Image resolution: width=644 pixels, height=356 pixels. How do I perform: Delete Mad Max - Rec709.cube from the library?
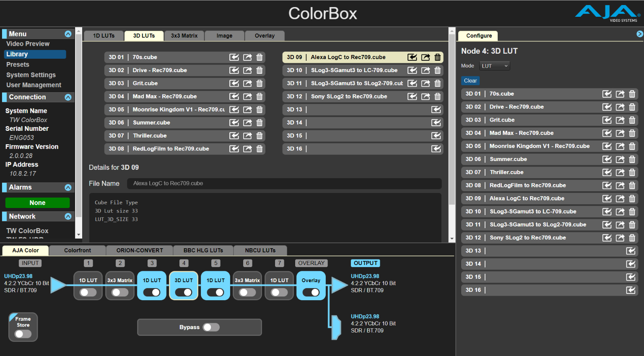260,96
